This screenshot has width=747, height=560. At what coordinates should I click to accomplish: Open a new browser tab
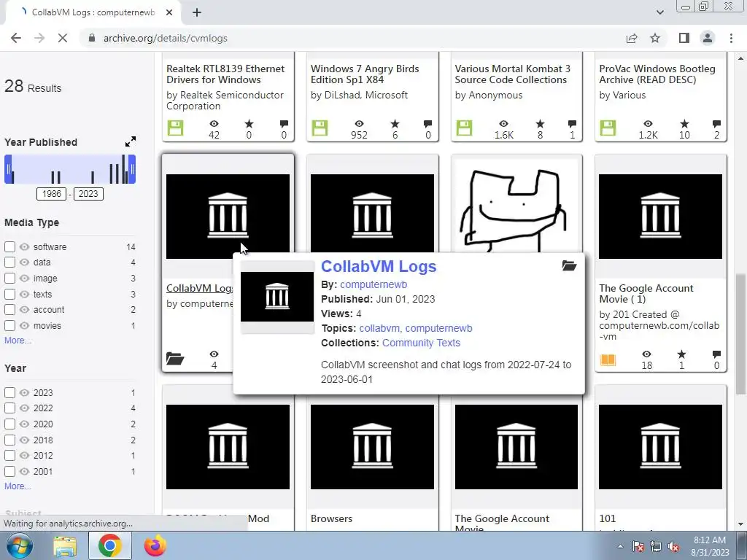pyautogui.click(x=197, y=12)
